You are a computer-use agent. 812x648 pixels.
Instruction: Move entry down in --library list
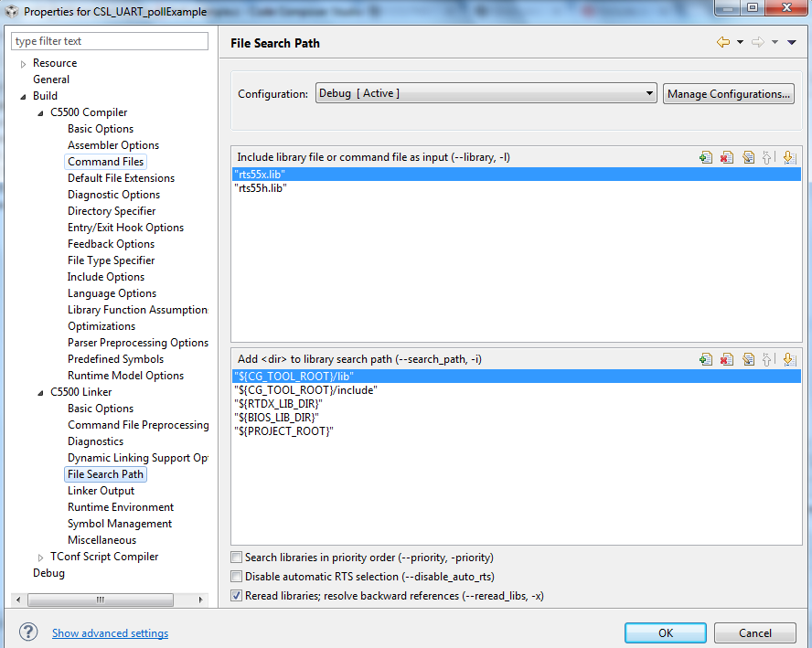789,157
